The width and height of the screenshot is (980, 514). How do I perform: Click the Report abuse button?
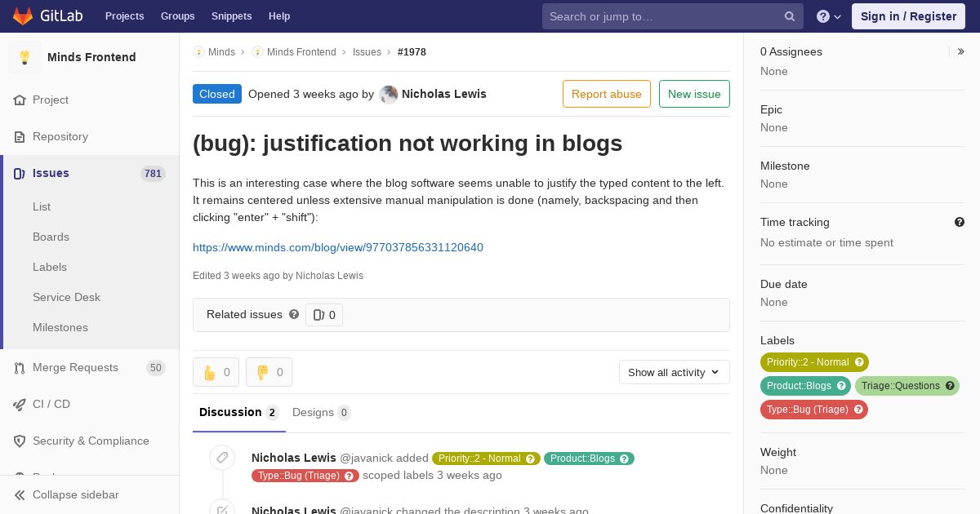(x=607, y=94)
